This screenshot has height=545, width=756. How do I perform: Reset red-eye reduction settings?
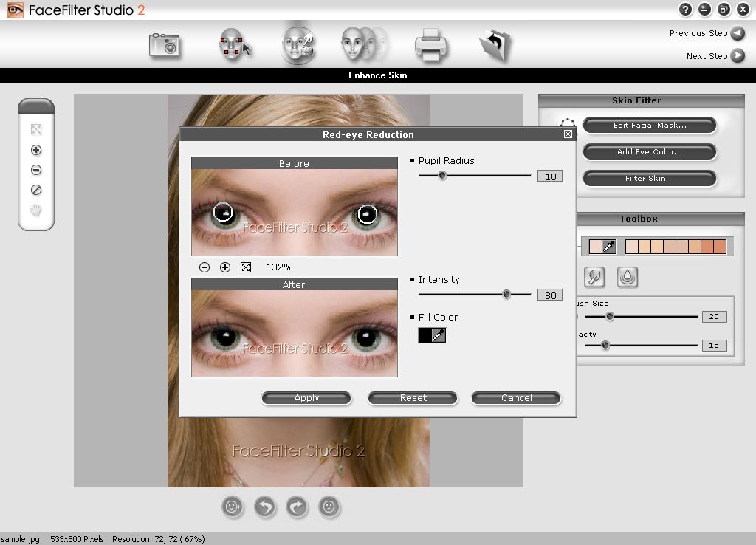coord(413,398)
